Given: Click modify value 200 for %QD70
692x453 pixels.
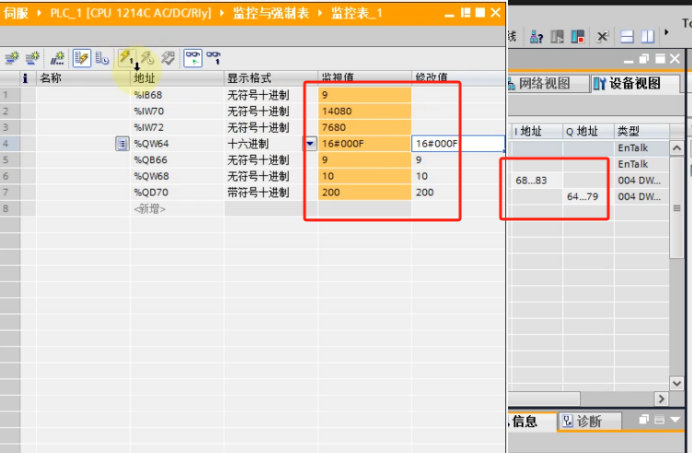Looking at the screenshot, I should (x=458, y=193).
